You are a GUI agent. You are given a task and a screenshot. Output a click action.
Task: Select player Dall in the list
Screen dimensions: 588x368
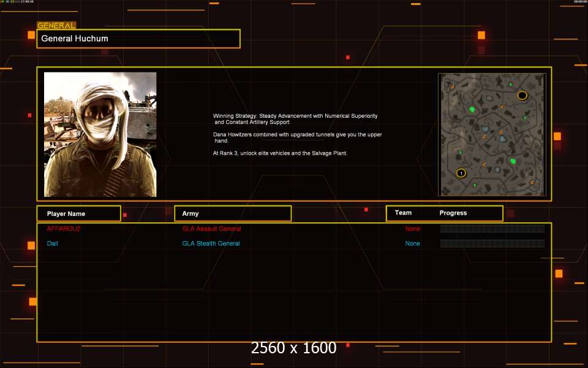pos(53,243)
